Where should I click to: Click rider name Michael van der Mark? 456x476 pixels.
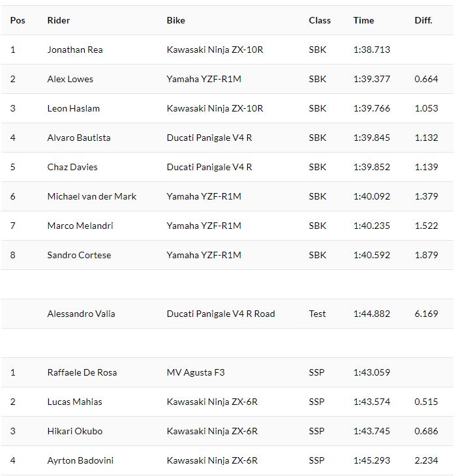(92, 196)
